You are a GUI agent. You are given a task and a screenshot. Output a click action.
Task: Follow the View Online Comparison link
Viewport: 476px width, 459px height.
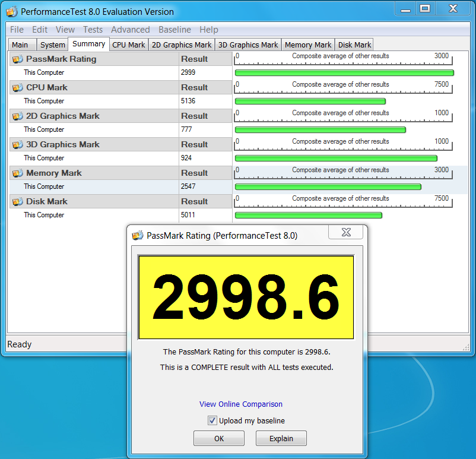[241, 404]
